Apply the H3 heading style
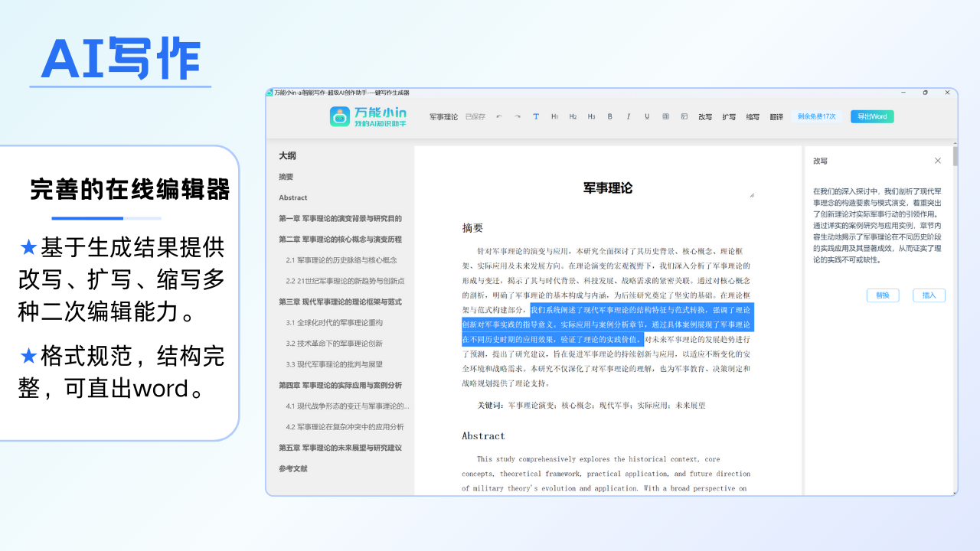The height and width of the screenshot is (551, 980). click(x=591, y=116)
